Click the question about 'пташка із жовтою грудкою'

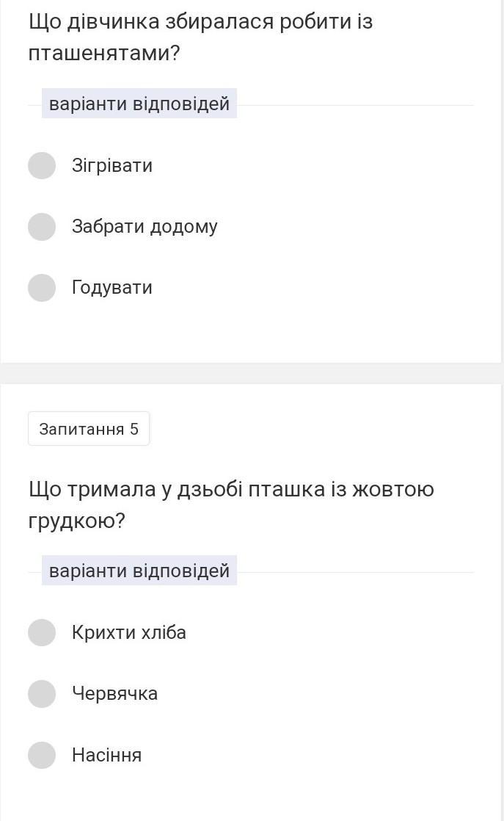[x=231, y=504]
